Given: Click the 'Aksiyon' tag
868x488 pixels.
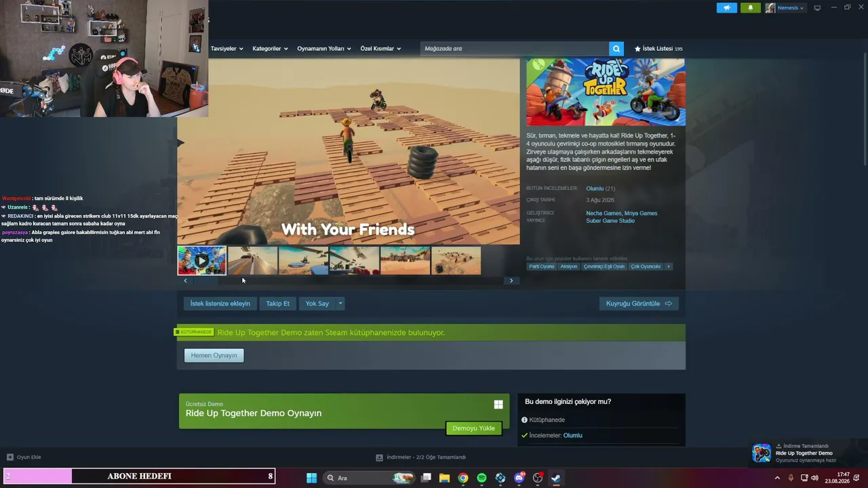Looking at the screenshot, I should pos(569,266).
